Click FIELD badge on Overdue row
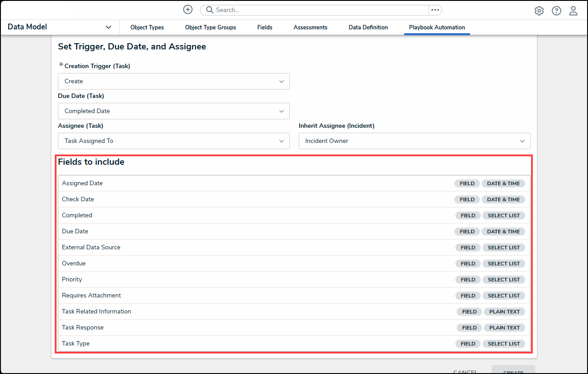 pyautogui.click(x=468, y=264)
